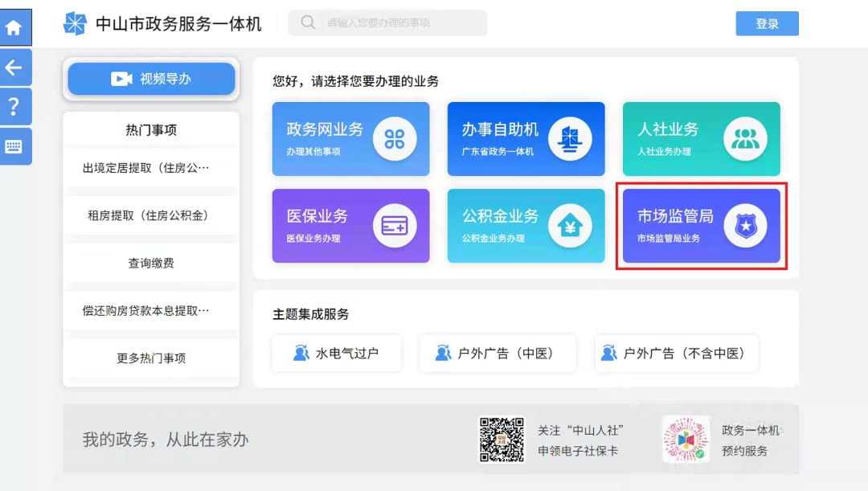Open 更多热门事项 list entry
Screen dimensions: 868x491
151,359
